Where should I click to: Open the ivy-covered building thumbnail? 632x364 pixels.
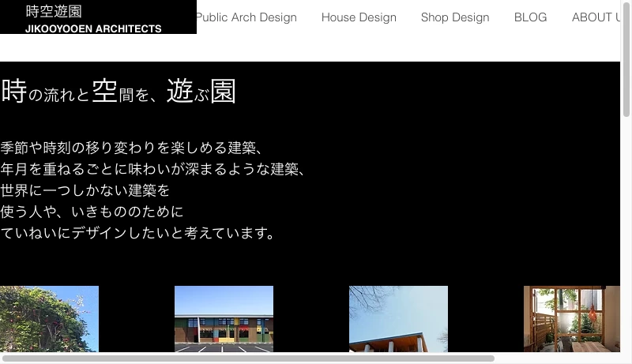pos(49,318)
